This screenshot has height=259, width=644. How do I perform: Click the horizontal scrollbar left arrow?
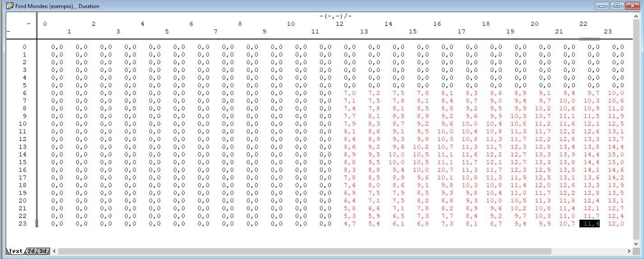[55, 251]
